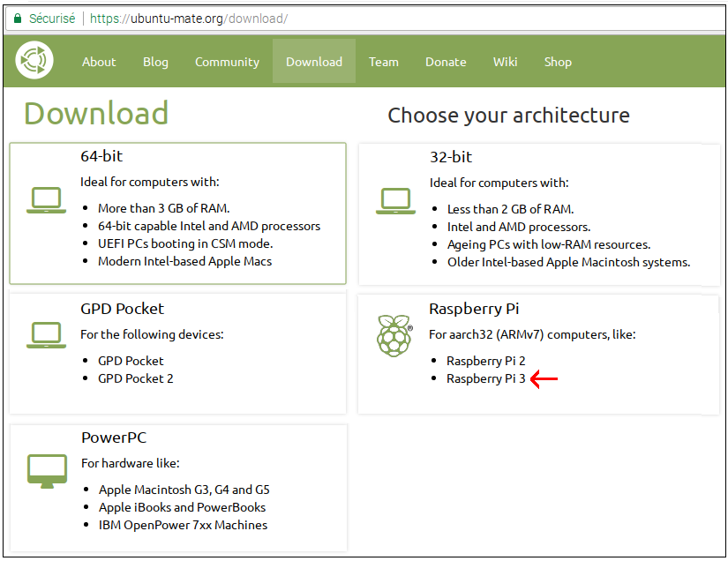Click the "Choose your architecture" heading
This screenshot has height=561, width=728.
click(508, 115)
